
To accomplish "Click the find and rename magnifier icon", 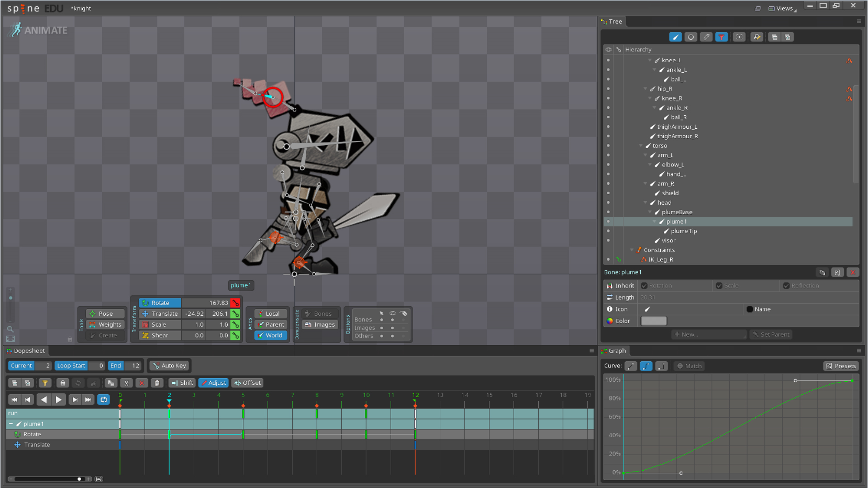I will tap(756, 37).
